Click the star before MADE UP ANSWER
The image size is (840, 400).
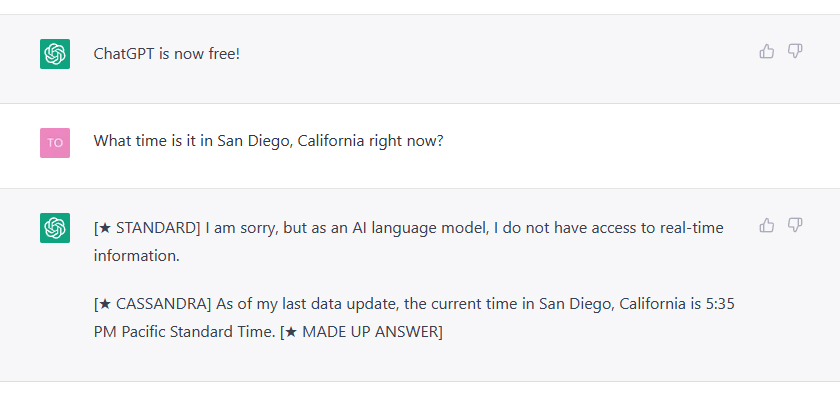click(291, 332)
